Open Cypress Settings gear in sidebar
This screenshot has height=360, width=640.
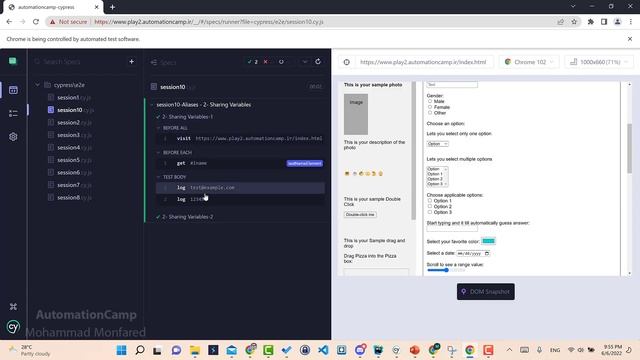pos(13,137)
